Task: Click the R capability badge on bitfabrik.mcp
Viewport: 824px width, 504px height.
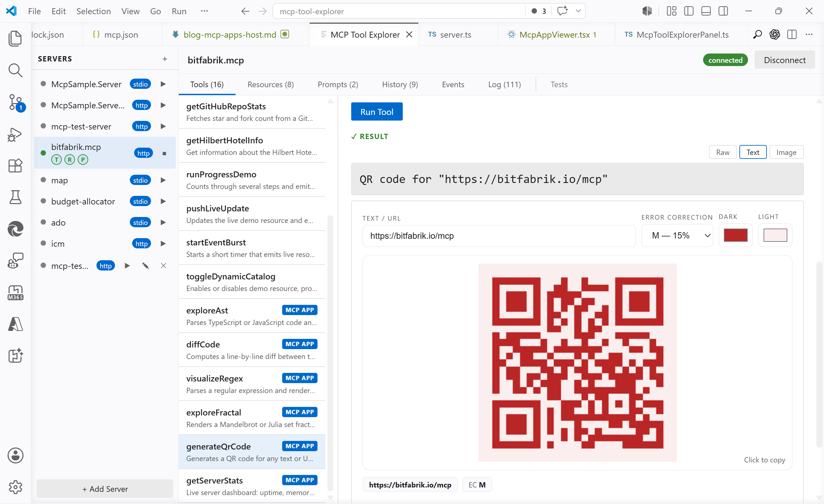Action: click(70, 160)
